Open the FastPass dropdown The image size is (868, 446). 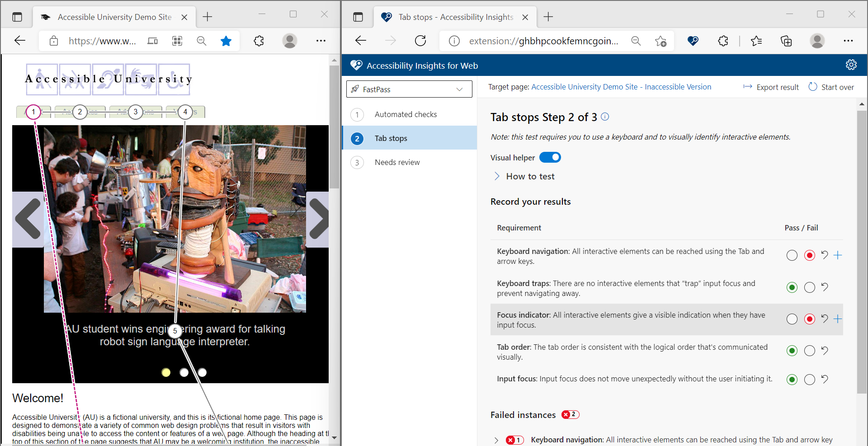[x=409, y=89]
